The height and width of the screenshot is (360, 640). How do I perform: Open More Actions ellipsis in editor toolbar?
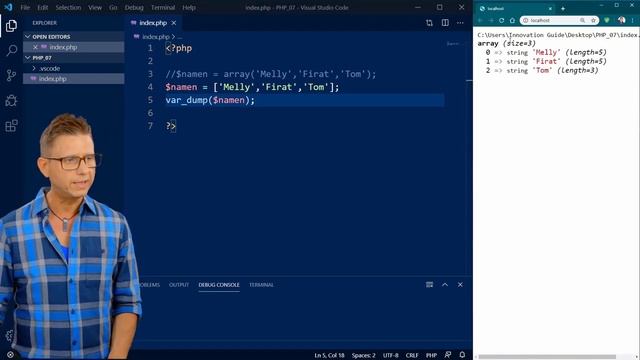click(460, 23)
